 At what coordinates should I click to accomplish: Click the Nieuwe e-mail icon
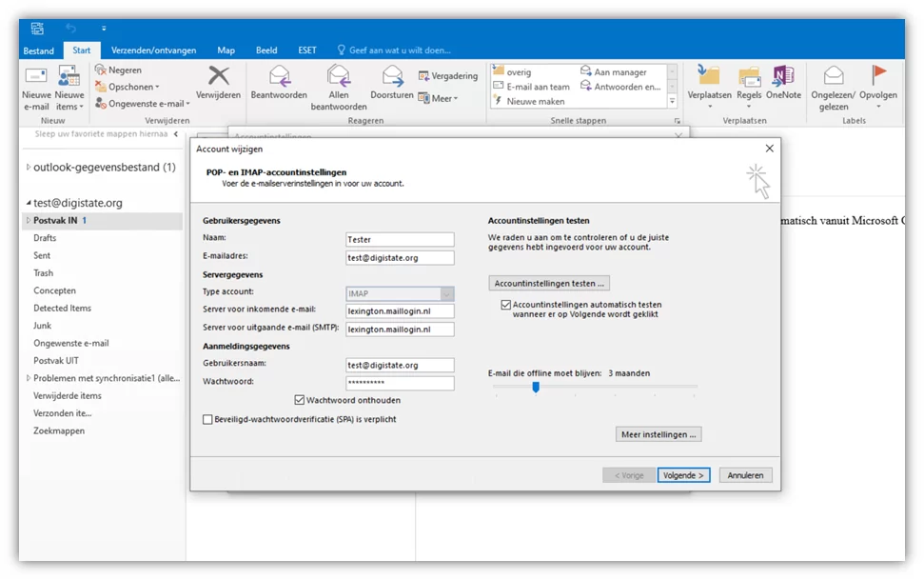click(x=36, y=77)
